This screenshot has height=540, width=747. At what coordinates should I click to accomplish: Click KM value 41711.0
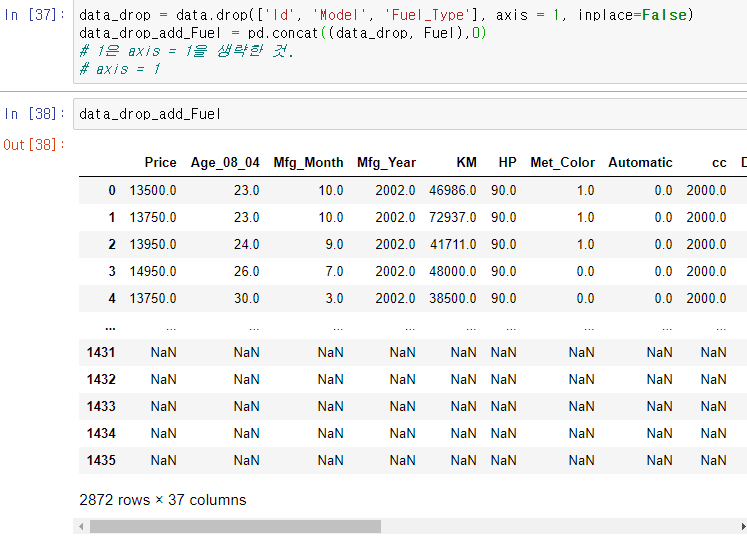[453, 245]
